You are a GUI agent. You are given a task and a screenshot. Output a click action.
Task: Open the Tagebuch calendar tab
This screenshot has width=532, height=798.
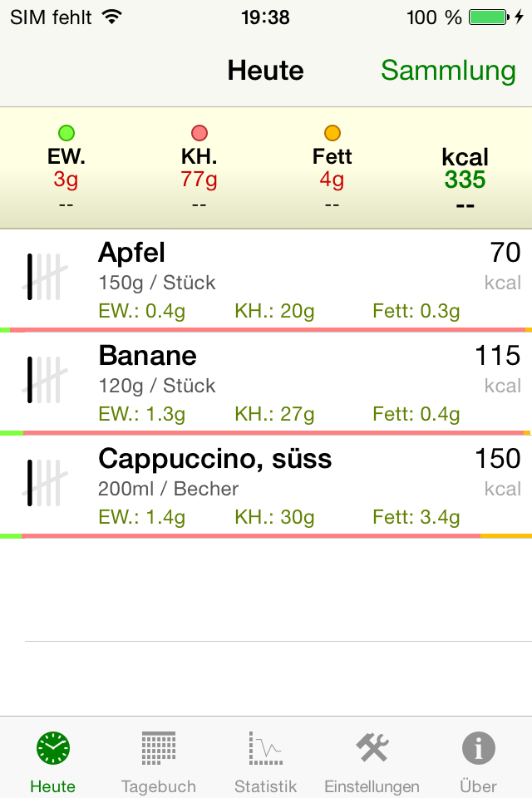click(x=158, y=762)
